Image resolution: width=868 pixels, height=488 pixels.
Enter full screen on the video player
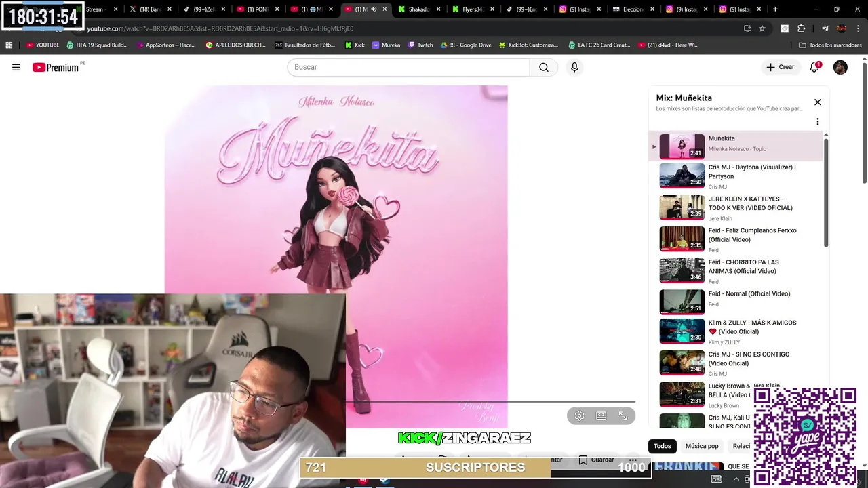click(623, 415)
